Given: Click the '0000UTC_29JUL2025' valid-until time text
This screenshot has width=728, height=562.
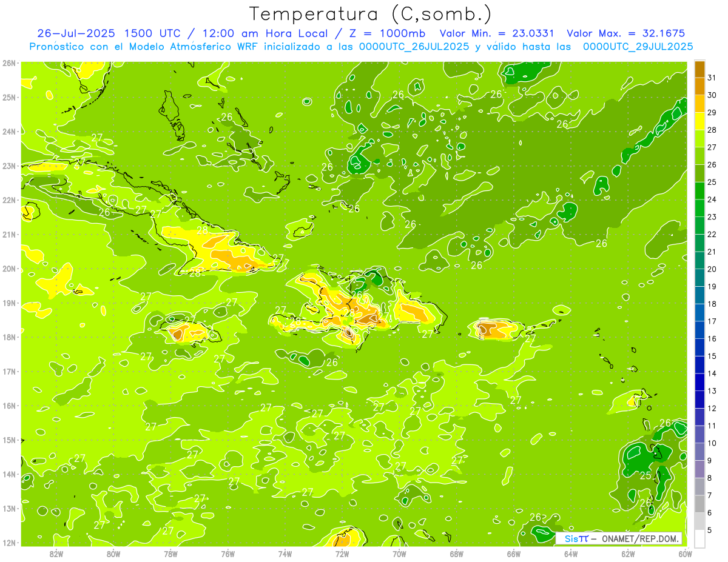Looking at the screenshot, I should pyautogui.click(x=638, y=46).
